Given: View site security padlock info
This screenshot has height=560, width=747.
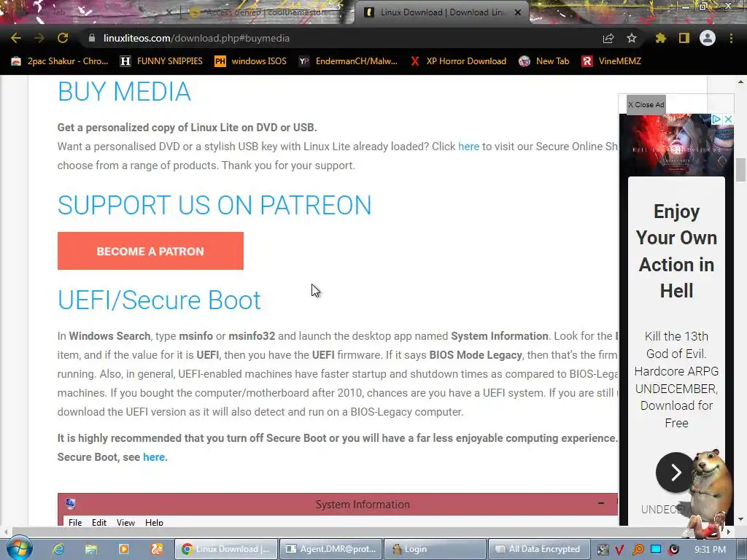Looking at the screenshot, I should tap(91, 38).
